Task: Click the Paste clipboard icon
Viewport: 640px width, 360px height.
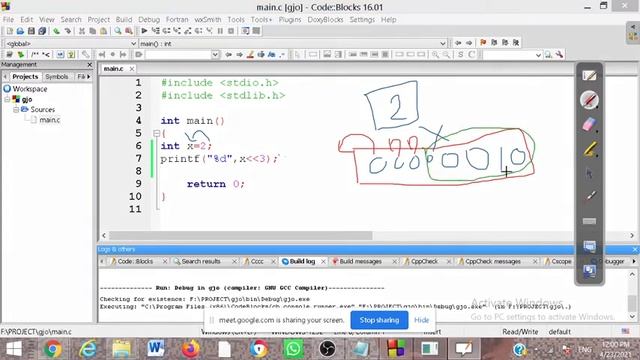Action: point(104,31)
